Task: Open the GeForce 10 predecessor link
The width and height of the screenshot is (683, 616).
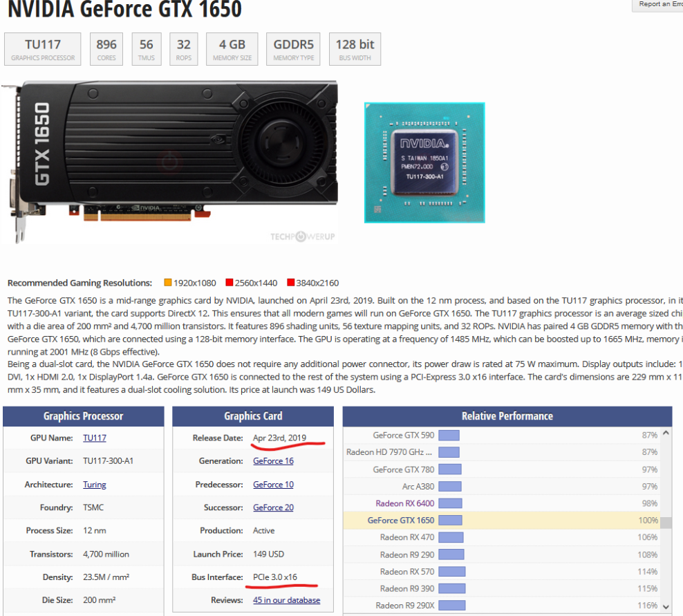Action: point(273,485)
